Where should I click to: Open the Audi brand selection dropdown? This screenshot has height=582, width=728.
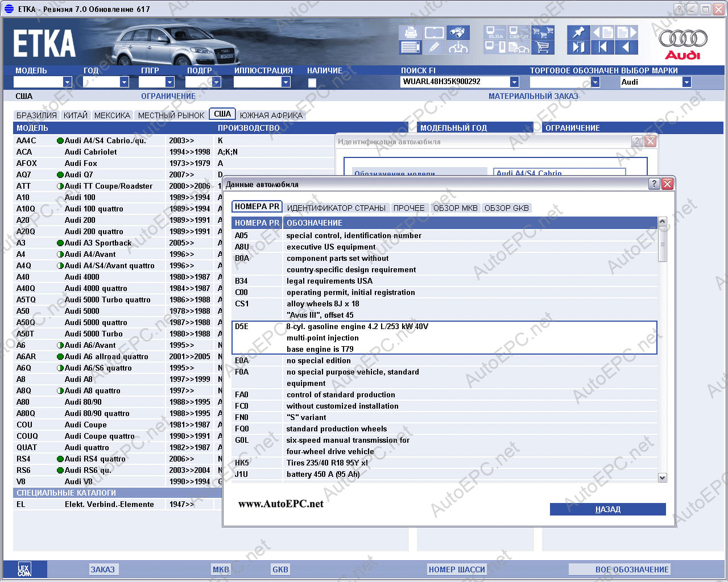pyautogui.click(x=686, y=82)
